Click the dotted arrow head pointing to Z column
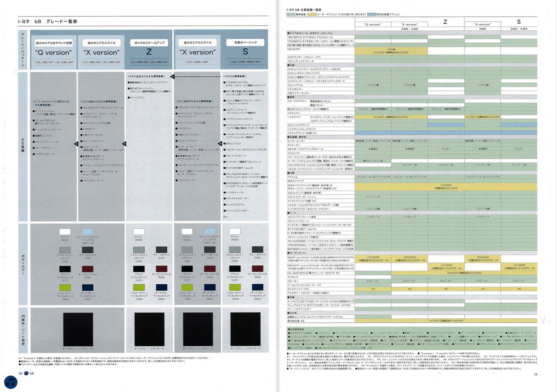Viewport: 557px width, 392px height. click(x=173, y=76)
